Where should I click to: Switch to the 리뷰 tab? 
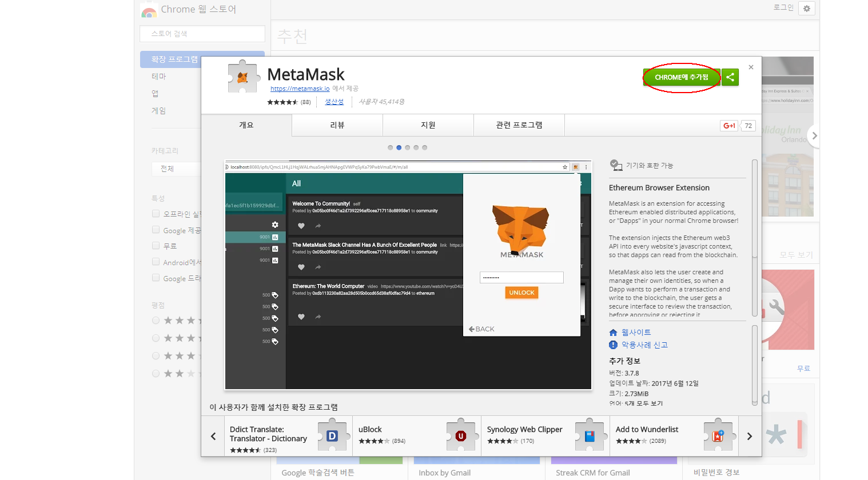337,125
